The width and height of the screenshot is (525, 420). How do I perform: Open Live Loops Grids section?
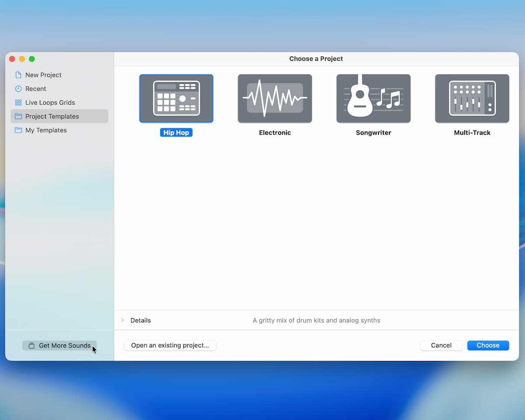[59, 102]
